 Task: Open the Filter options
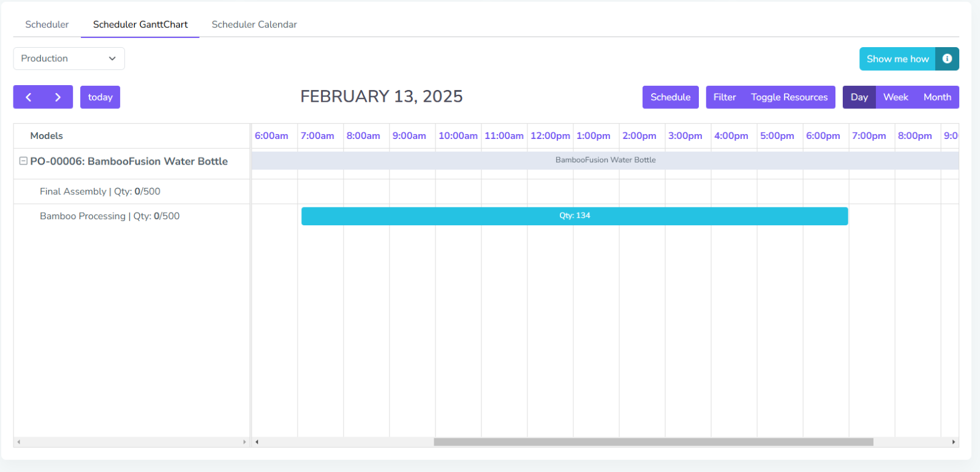(725, 97)
